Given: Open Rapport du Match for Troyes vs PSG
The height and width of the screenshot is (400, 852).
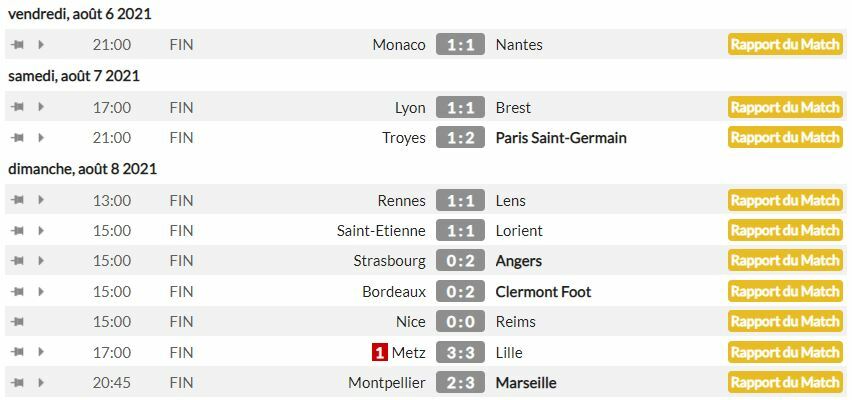Looking at the screenshot, I should coord(784,138).
